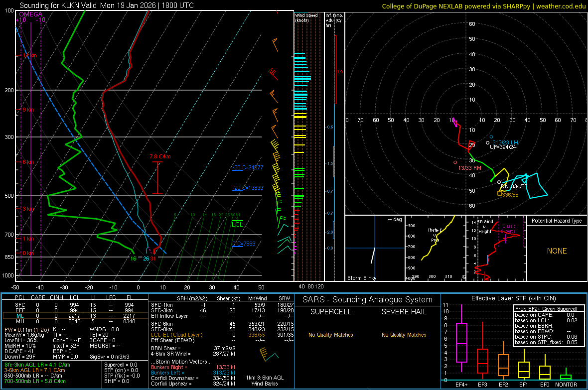Click the red lapse rate bracket under 7.8 C/km

click(x=157, y=178)
